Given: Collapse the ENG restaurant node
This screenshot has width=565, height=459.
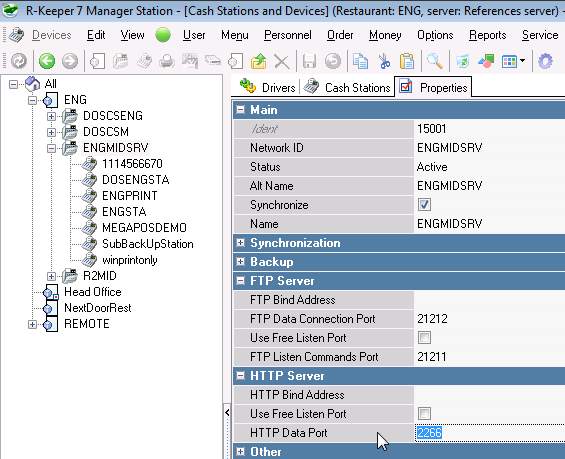Looking at the screenshot, I should pyautogui.click(x=32, y=100).
